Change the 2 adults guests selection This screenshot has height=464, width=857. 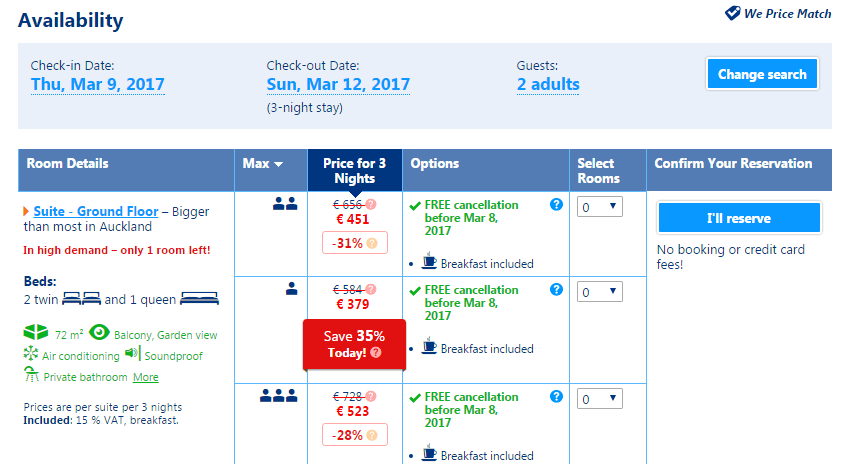pos(548,85)
